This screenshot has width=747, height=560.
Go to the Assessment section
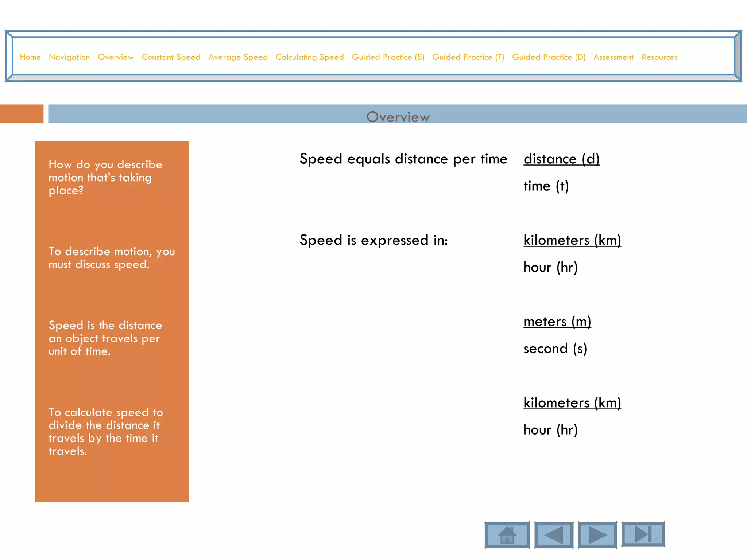(x=614, y=57)
